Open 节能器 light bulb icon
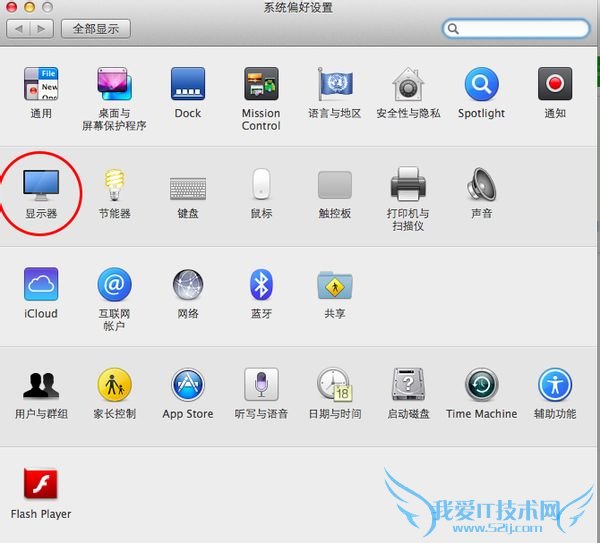The height and width of the screenshot is (543, 600). click(114, 185)
